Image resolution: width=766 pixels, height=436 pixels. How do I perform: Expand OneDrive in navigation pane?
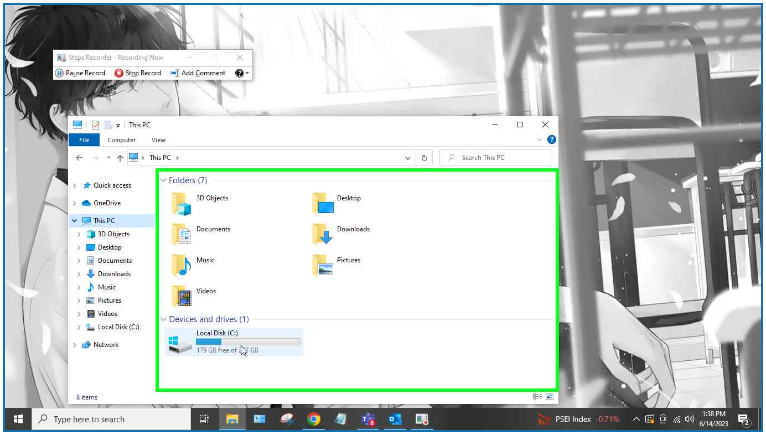tap(75, 203)
